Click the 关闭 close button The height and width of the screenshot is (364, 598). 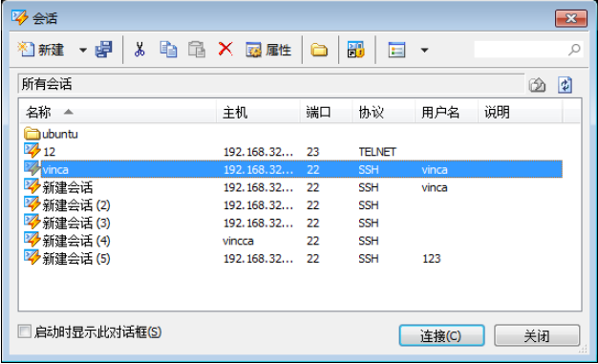click(537, 335)
